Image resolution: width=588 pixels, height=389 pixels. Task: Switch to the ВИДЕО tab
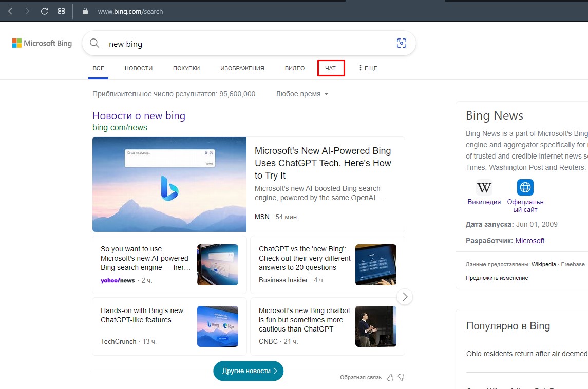pyautogui.click(x=295, y=68)
